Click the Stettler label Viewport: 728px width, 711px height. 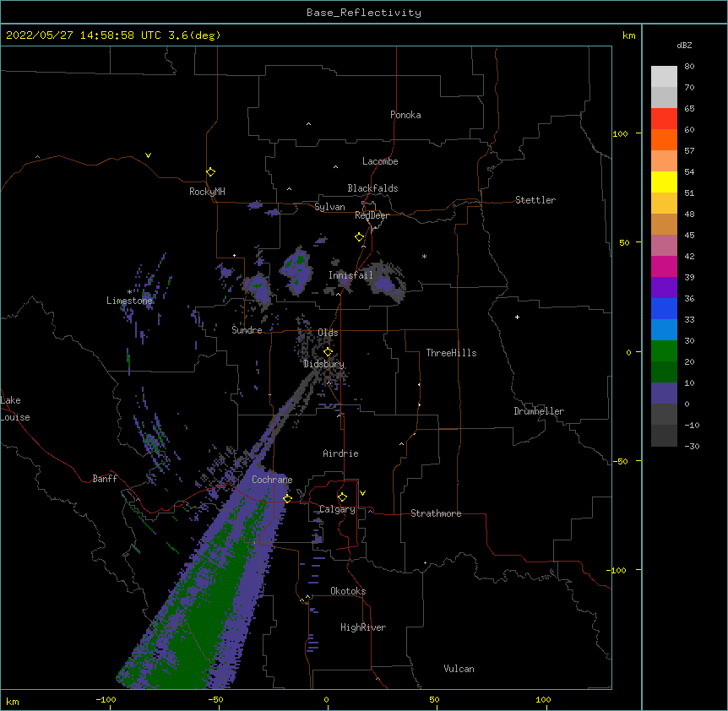tap(535, 200)
